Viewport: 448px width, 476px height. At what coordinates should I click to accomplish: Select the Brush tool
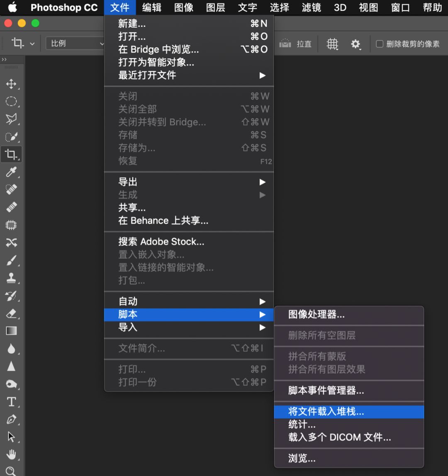pos(12,260)
